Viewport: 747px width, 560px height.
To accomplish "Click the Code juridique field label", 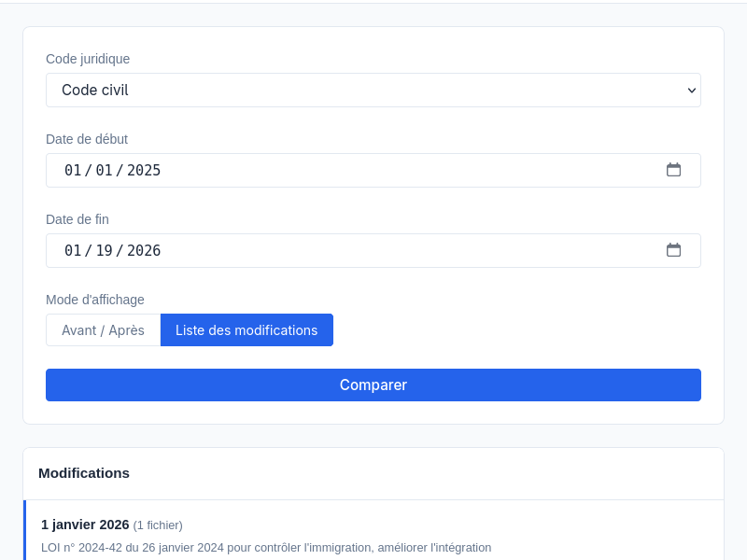I will coord(88,59).
